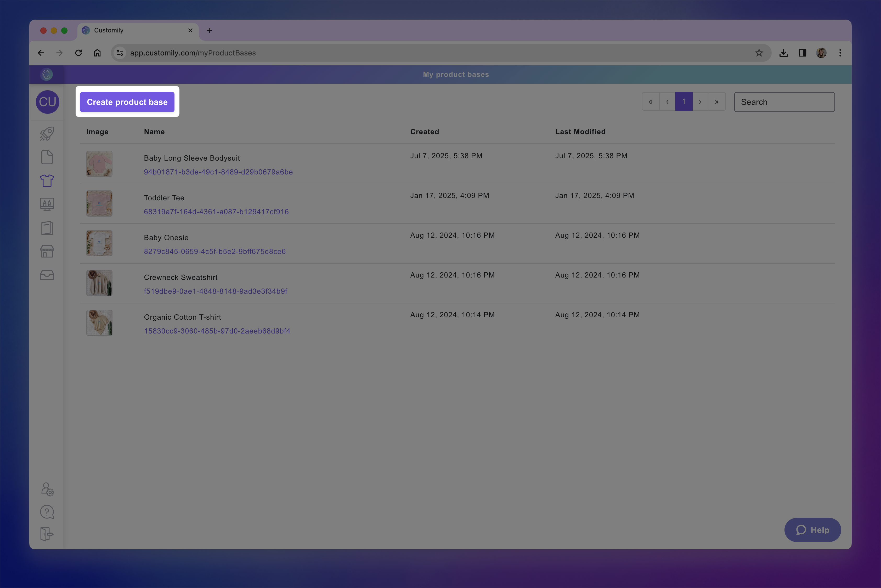Select page 1 in pagination
The height and width of the screenshot is (588, 881).
683,102
